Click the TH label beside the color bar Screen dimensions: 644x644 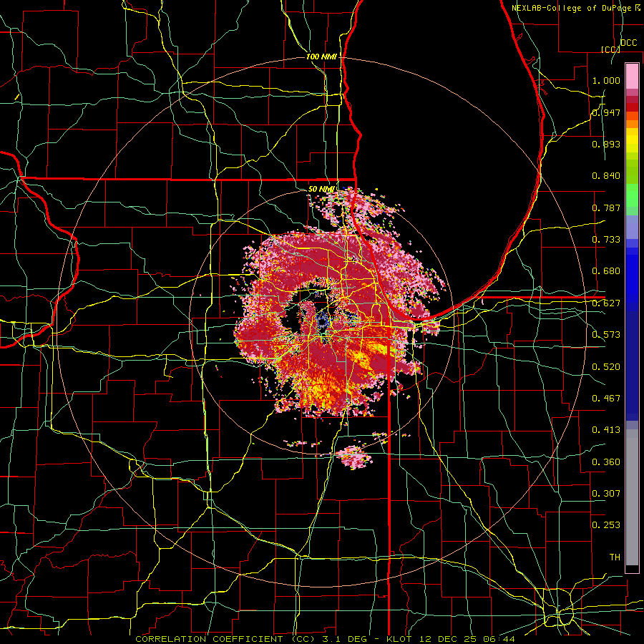[x=615, y=557]
